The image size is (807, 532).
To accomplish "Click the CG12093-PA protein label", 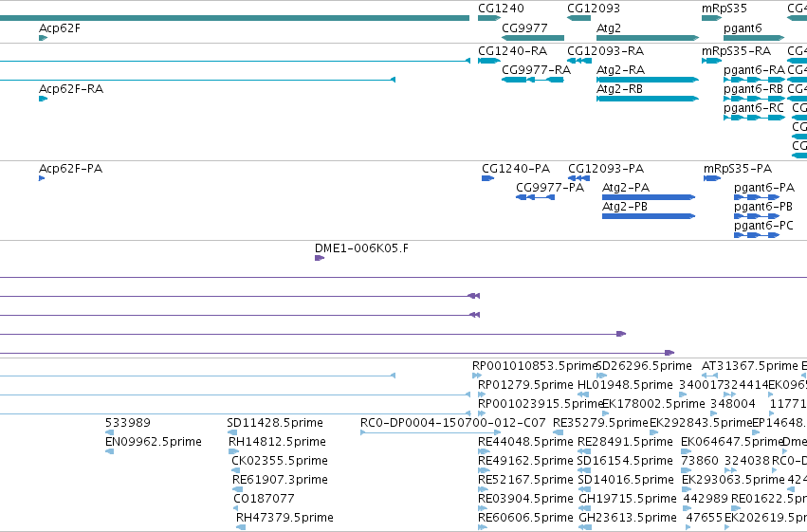I will pos(606,168).
